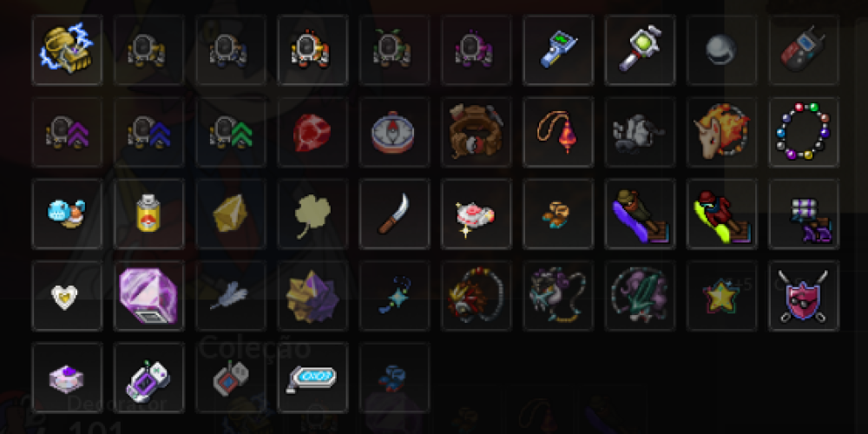Click the purple snowboard rider item

[x=641, y=214]
